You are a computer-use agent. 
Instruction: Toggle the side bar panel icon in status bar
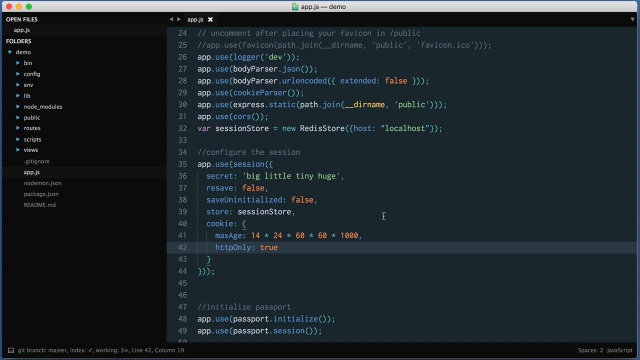pyautogui.click(x=11, y=350)
